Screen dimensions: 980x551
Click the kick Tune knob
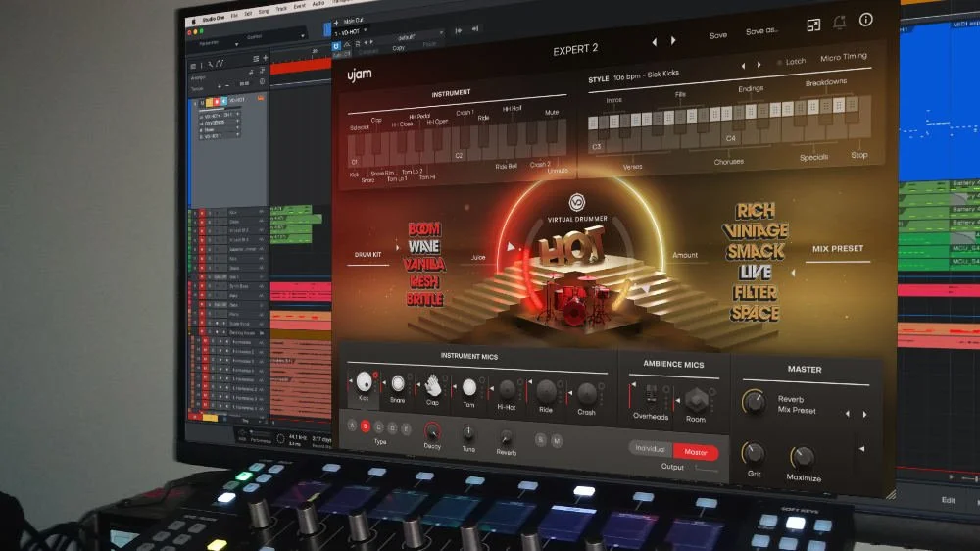pos(468,434)
